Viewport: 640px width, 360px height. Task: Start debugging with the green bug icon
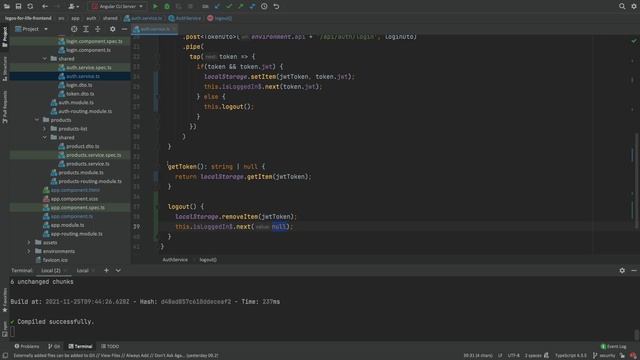click(167, 6)
